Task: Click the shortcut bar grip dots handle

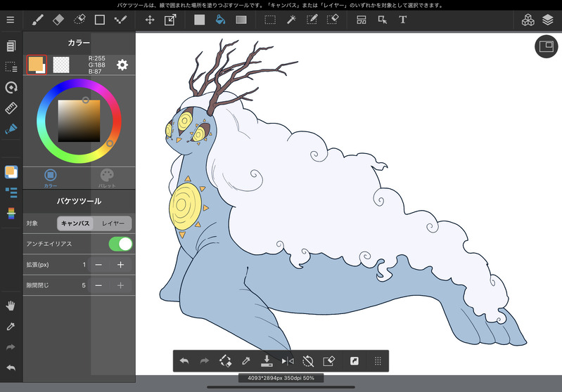Action: (x=378, y=361)
